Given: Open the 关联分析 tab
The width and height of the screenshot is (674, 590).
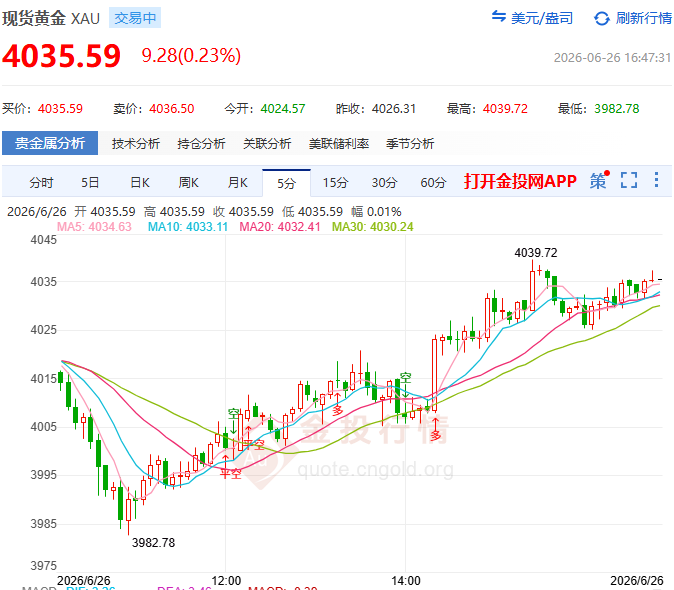Looking at the screenshot, I should pyautogui.click(x=267, y=144).
